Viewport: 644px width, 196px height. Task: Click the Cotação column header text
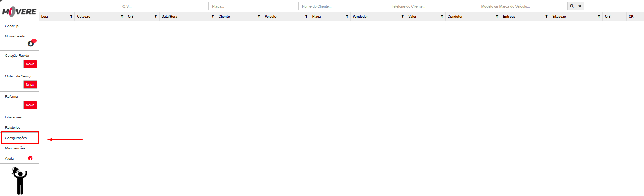coord(84,17)
